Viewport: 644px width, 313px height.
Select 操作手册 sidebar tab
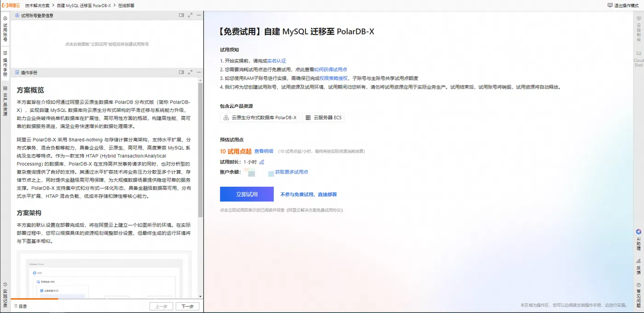[x=5, y=63]
